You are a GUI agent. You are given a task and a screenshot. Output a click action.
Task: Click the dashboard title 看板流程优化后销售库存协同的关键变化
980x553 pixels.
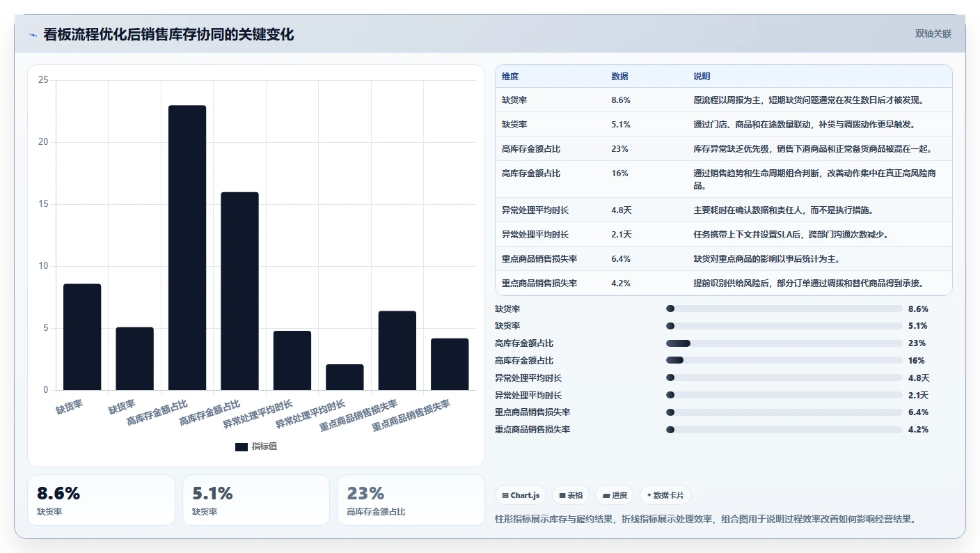168,34
